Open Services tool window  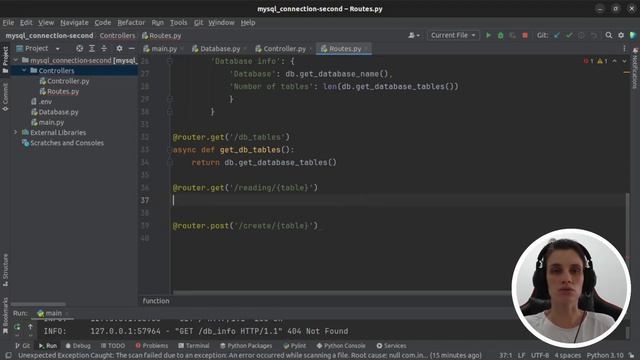(x=391, y=346)
